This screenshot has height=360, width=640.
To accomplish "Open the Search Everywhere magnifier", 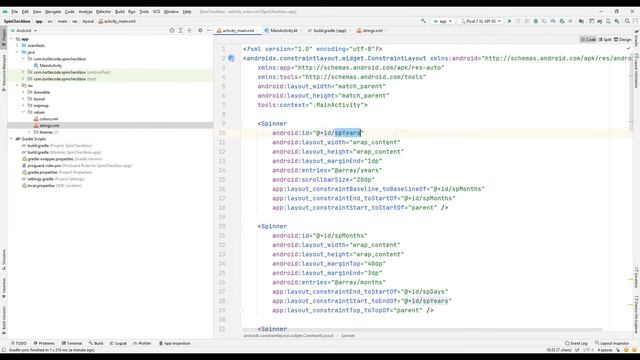I will tap(627, 21).
